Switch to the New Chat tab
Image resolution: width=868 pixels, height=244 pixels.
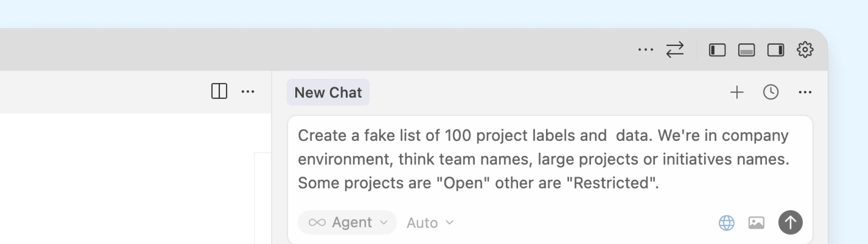pos(328,92)
